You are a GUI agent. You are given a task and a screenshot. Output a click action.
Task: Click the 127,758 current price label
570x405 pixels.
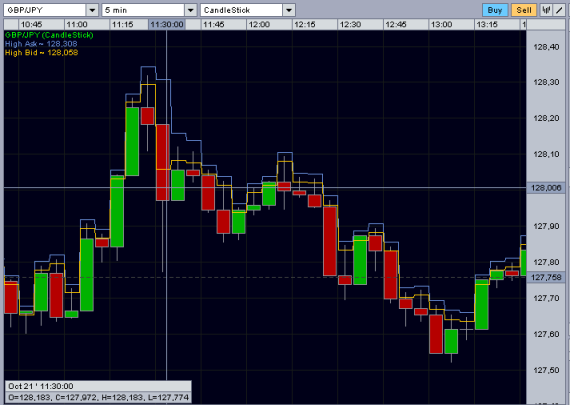point(546,278)
